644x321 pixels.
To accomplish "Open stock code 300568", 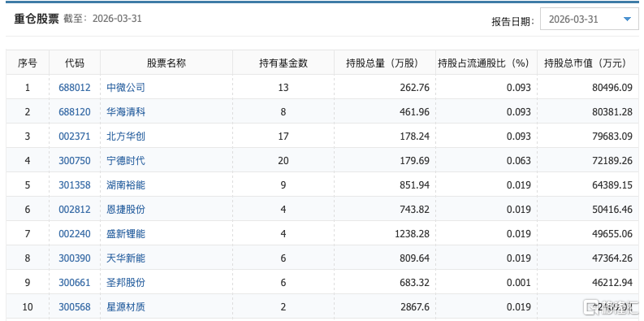I will (x=75, y=307).
